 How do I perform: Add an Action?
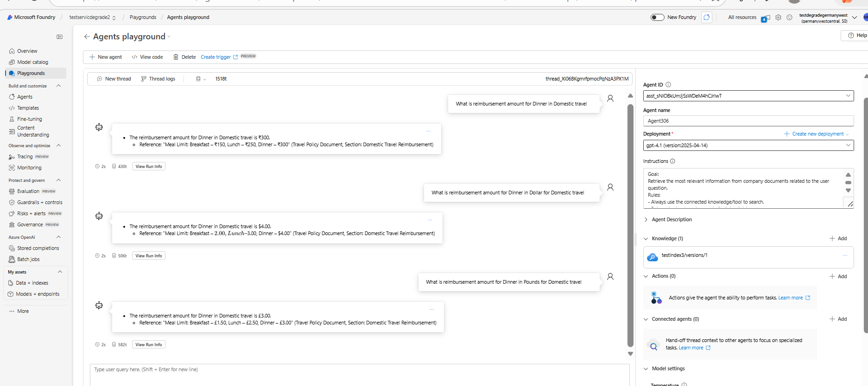tap(838, 276)
